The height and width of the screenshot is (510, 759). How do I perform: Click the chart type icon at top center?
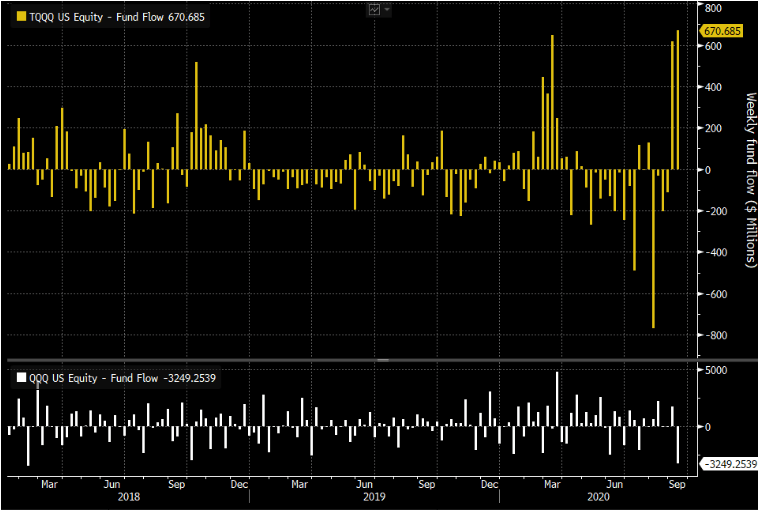(x=374, y=10)
